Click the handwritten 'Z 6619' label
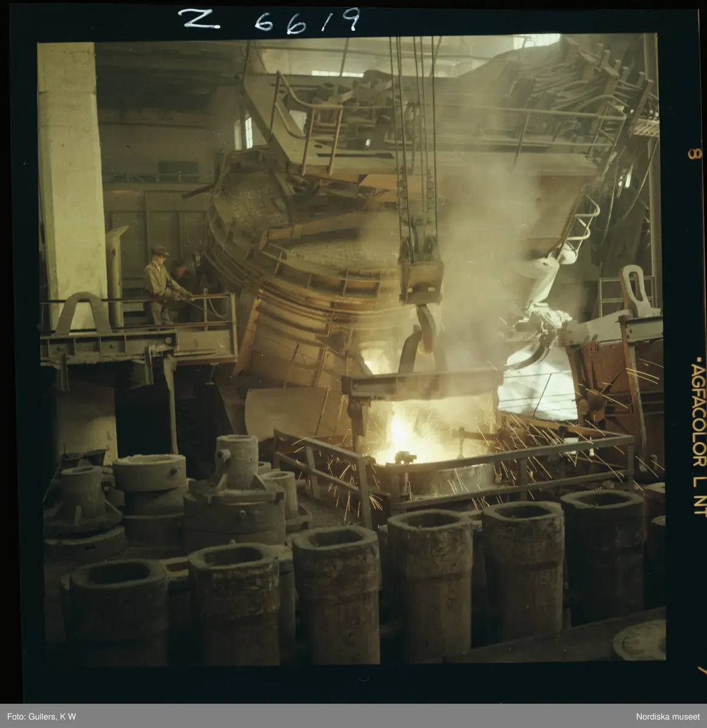 pyautogui.click(x=268, y=22)
